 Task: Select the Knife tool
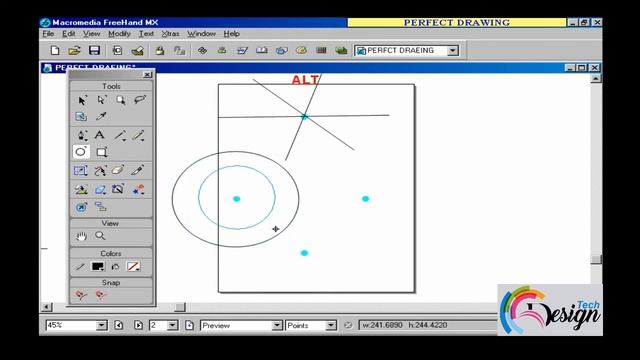[138, 170]
